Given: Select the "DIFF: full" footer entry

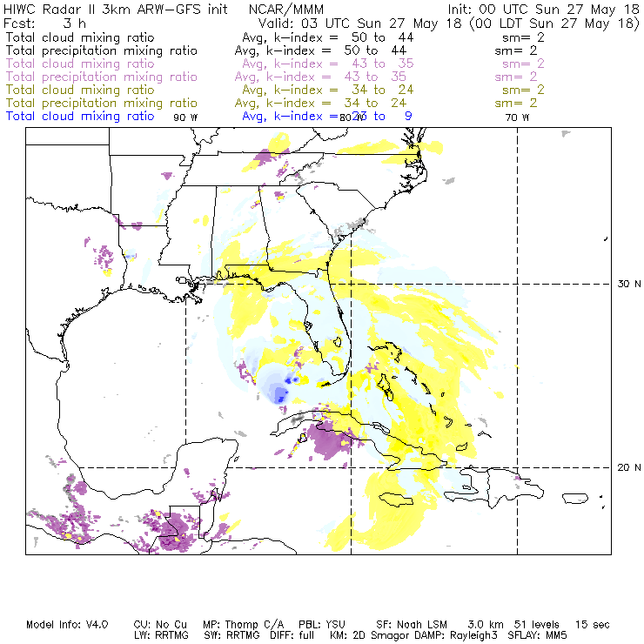Looking at the screenshot, I should click(292, 635).
